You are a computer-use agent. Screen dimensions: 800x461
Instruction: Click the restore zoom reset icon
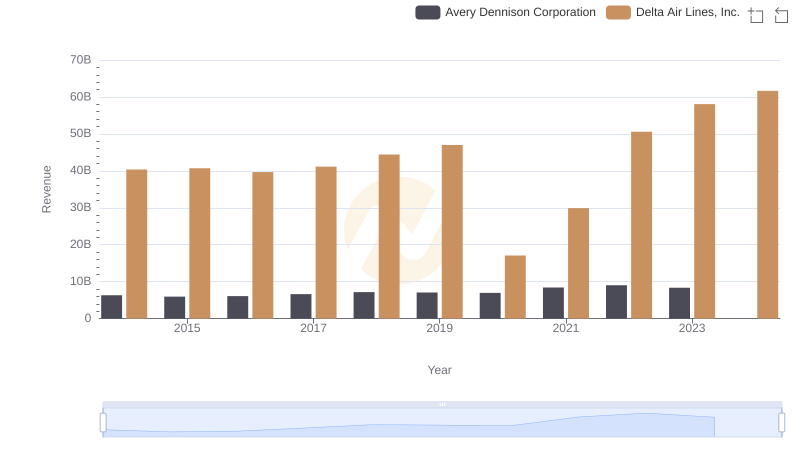[x=781, y=15]
